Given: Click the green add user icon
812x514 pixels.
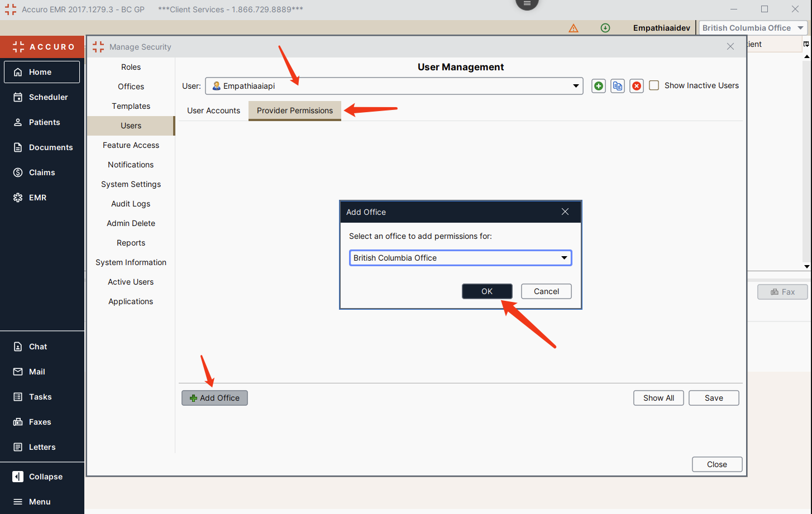Looking at the screenshot, I should pos(599,86).
